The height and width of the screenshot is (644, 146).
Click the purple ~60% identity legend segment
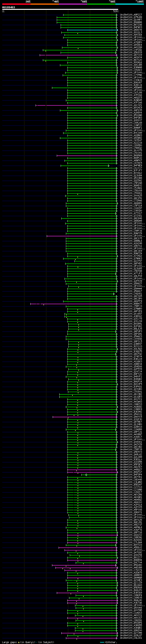tap(73, 4)
